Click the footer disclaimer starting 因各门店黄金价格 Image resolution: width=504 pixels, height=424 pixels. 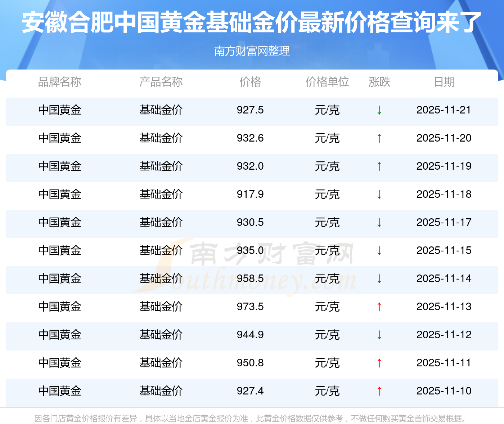tap(252, 418)
